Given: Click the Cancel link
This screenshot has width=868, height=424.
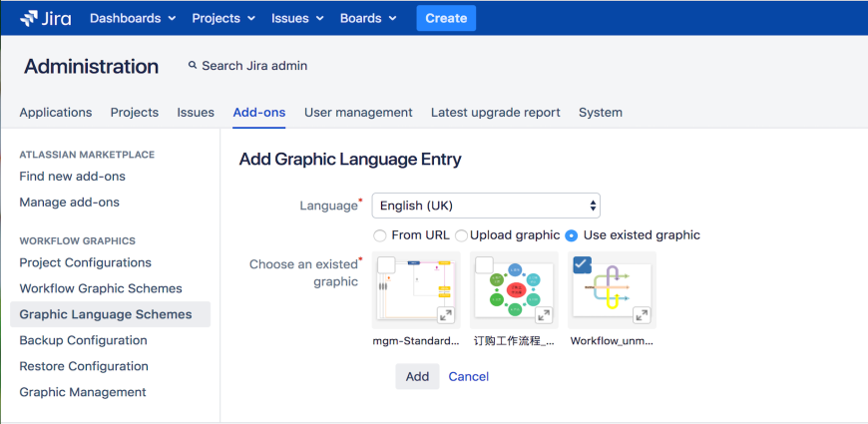Looking at the screenshot, I should click(469, 376).
